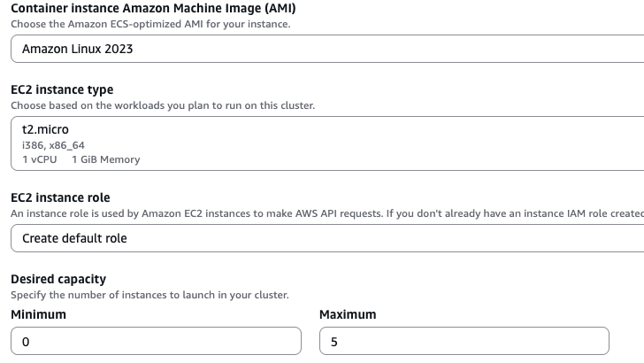Click the "Create default role" option text
The height and width of the screenshot is (363, 644).
(74, 238)
